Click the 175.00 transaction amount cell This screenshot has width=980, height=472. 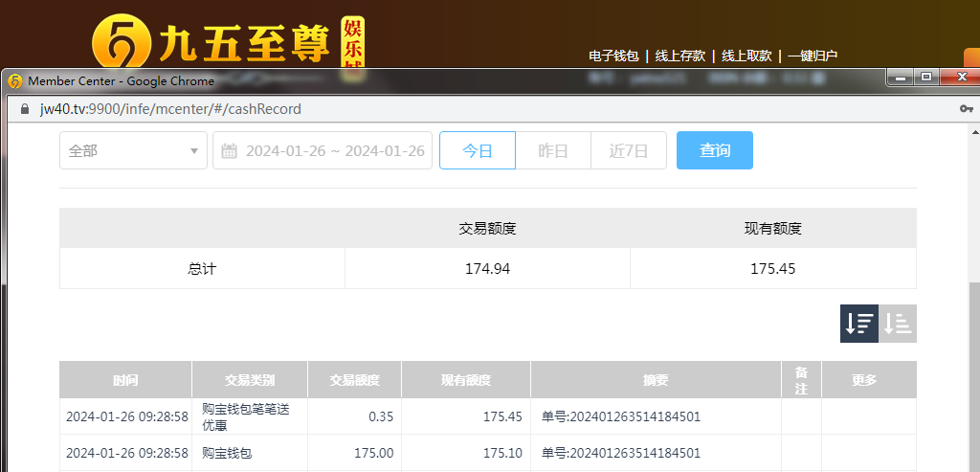tap(354, 453)
